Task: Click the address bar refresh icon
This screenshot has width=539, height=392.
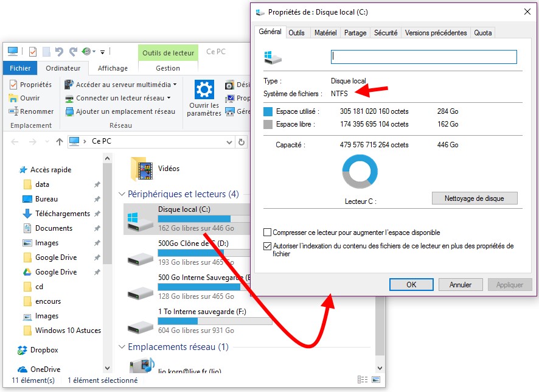Action: [242, 142]
